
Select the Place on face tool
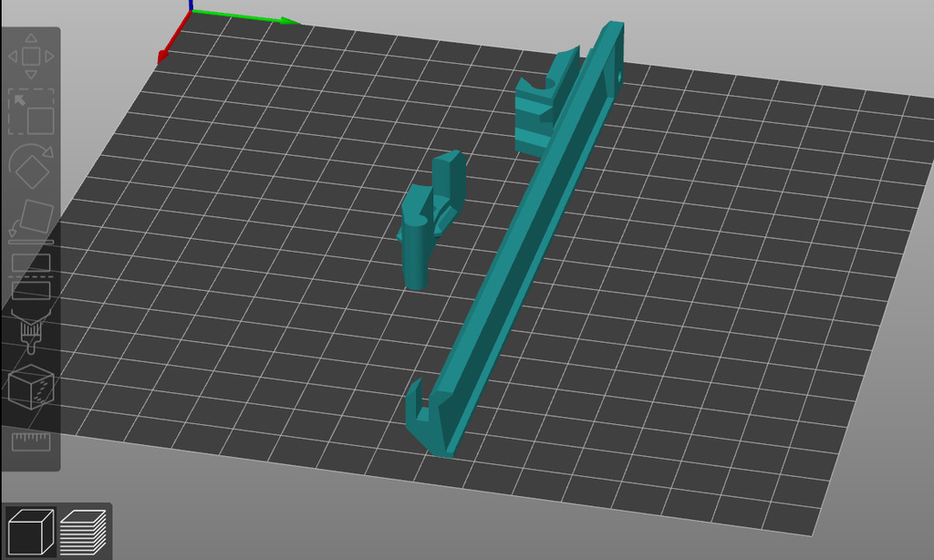point(31,222)
